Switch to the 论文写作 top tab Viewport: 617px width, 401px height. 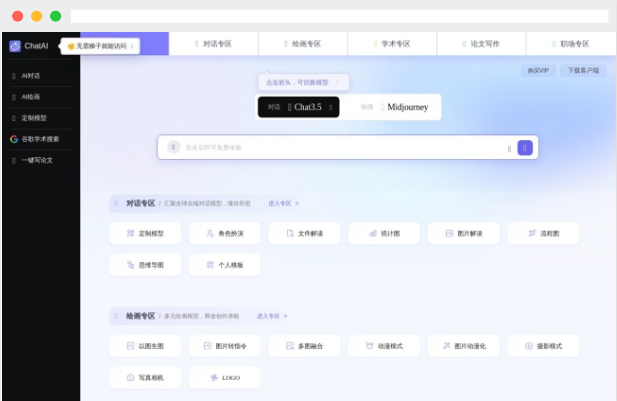tap(482, 44)
